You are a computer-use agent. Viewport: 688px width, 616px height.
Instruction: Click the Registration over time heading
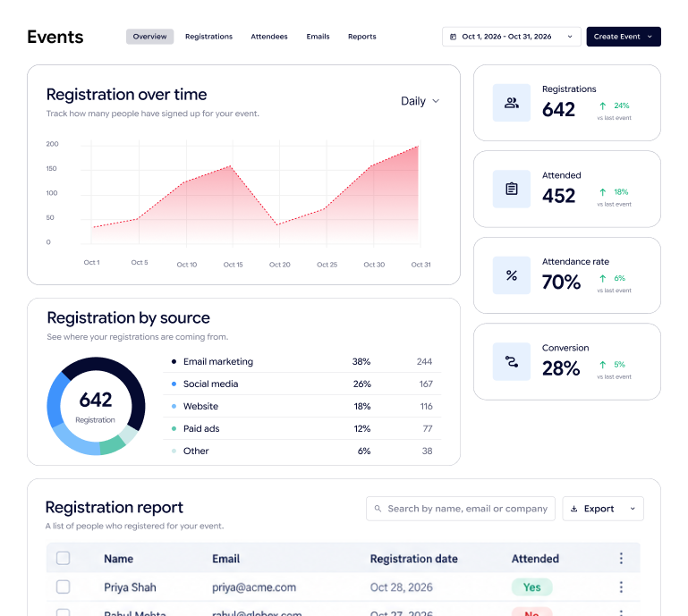pyautogui.click(x=126, y=95)
